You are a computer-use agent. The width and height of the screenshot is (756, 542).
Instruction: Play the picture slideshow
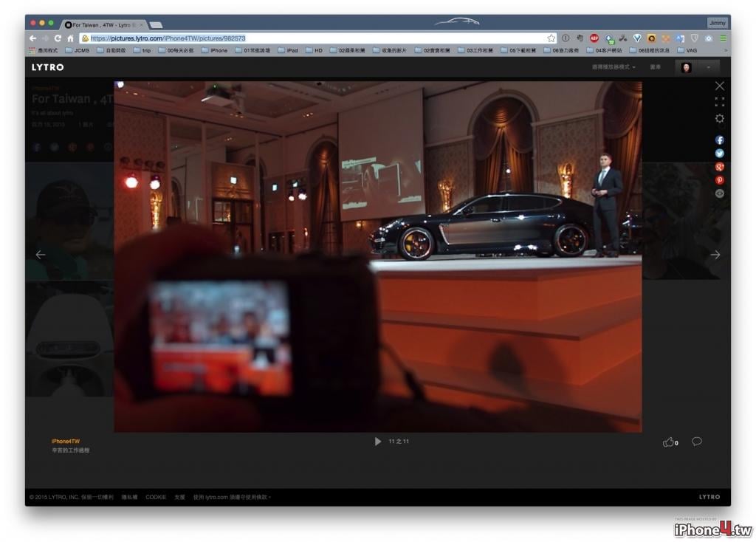[377, 442]
